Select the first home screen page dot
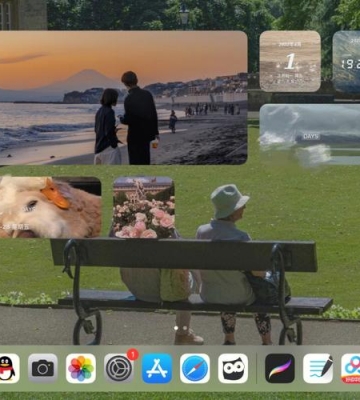Viewport: 360px width, 400px height. coord(176,328)
